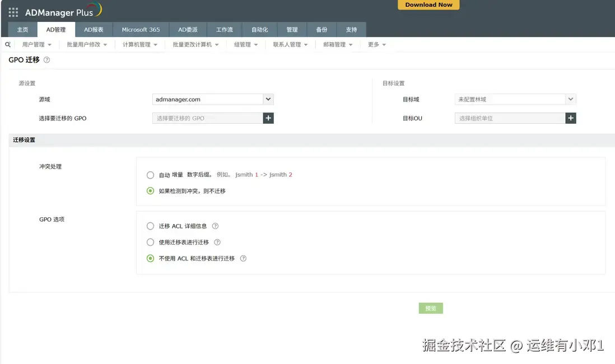Choose the 使用迁移表进行迁移 option
Viewport: 615px width, 364px height.
[x=150, y=242]
